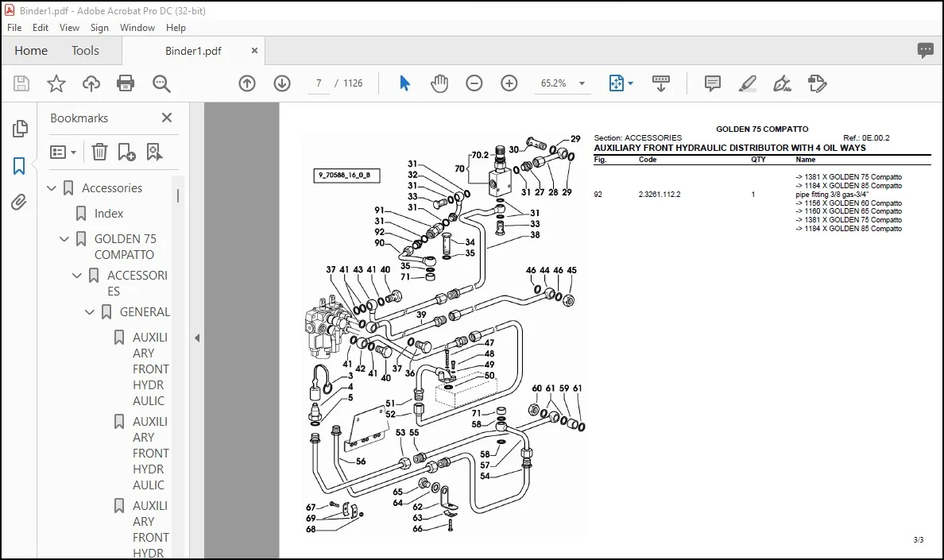
Task: Switch to the Tools tab
Action: (x=85, y=51)
